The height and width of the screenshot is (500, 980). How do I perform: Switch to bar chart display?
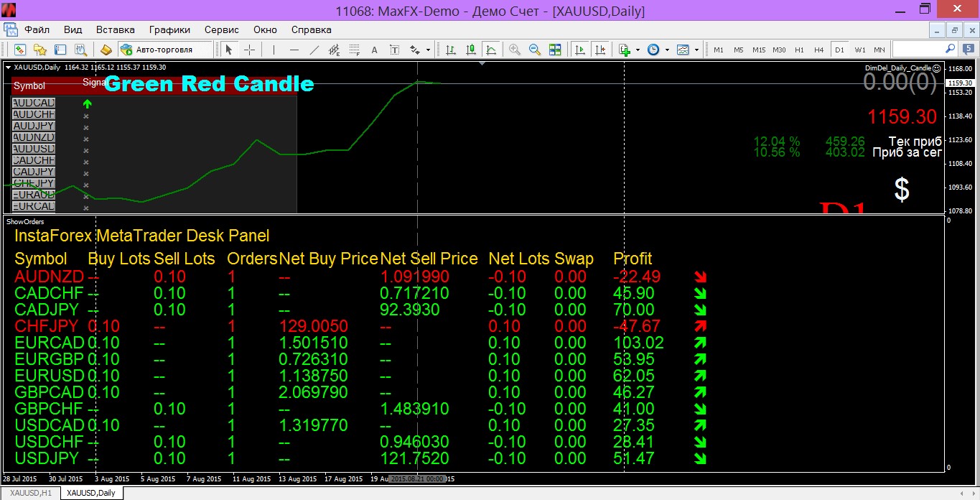click(x=451, y=50)
